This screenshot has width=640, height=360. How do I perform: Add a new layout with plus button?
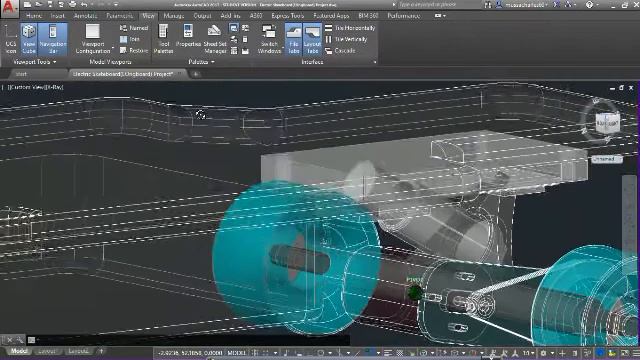(101, 351)
